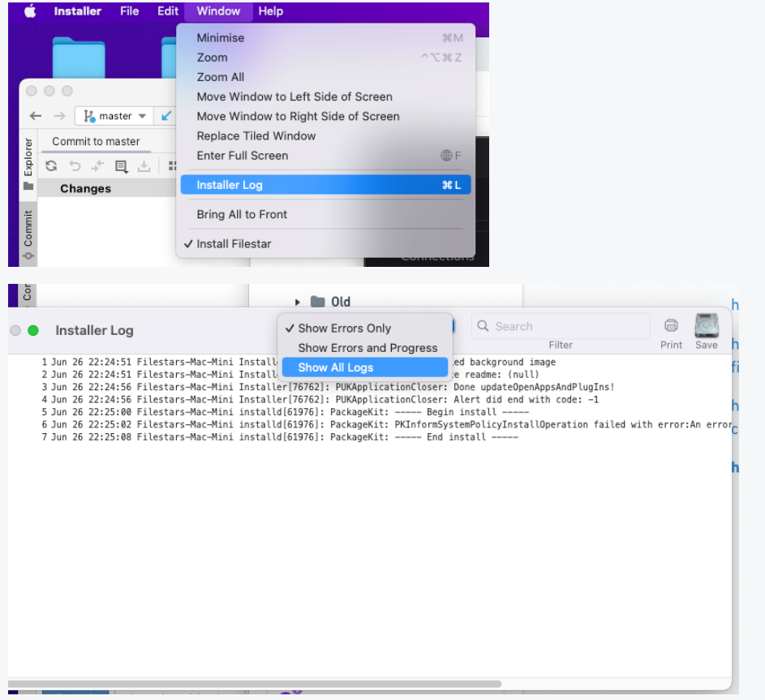The height and width of the screenshot is (700, 765).
Task: Click log line 1 background image entry
Action: point(298,362)
